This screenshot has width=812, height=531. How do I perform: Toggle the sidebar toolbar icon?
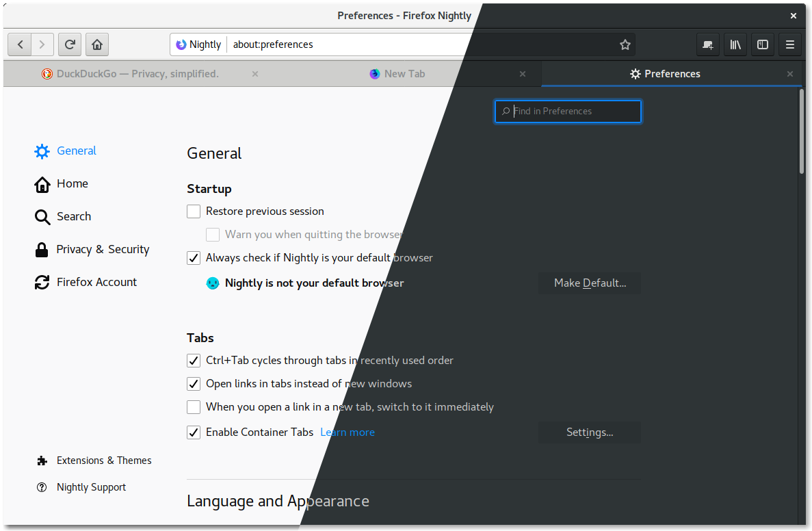point(763,44)
